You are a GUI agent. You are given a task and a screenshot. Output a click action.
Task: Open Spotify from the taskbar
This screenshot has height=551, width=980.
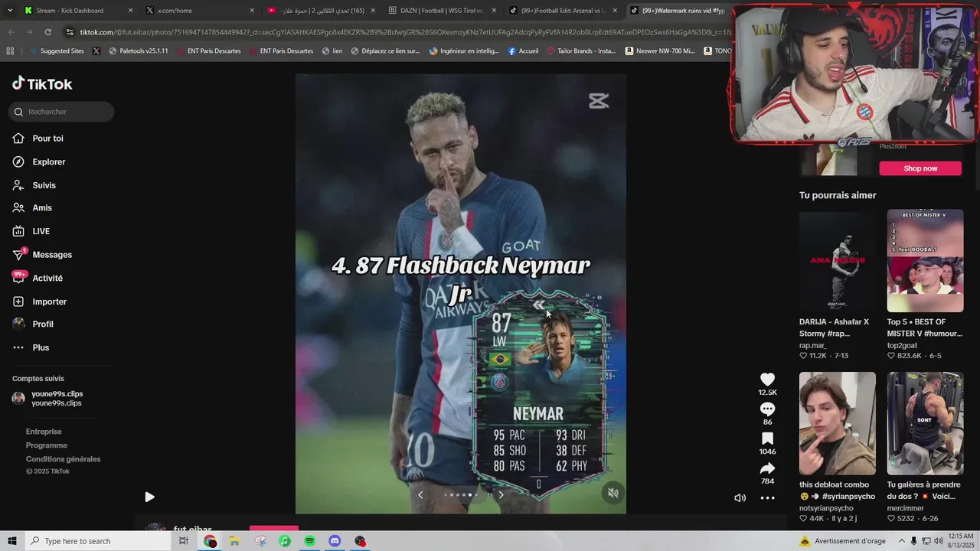309,541
